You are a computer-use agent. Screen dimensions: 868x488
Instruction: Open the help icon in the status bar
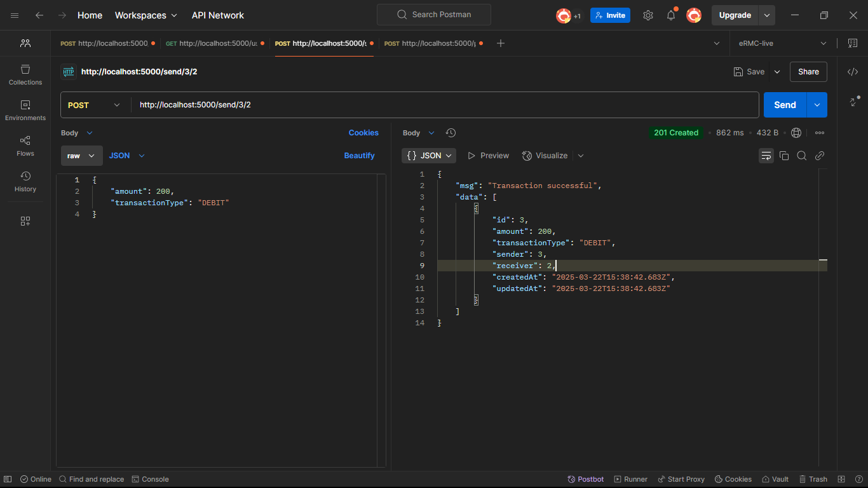(858, 479)
